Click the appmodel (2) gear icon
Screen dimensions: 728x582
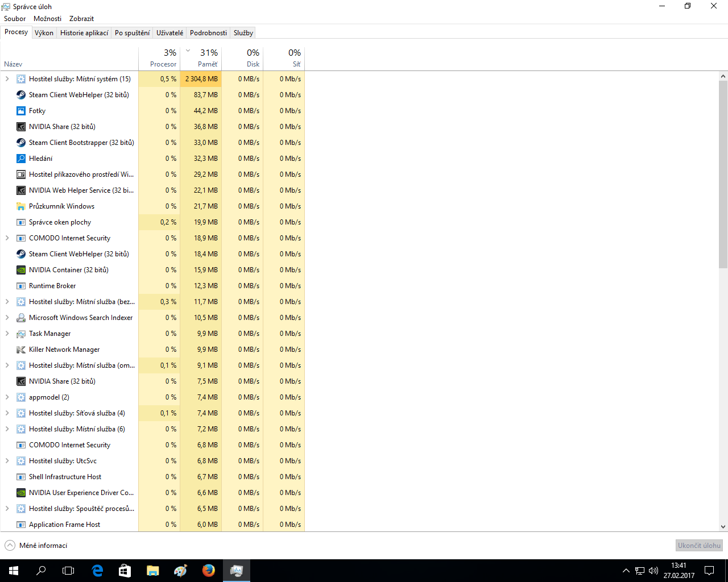click(21, 397)
